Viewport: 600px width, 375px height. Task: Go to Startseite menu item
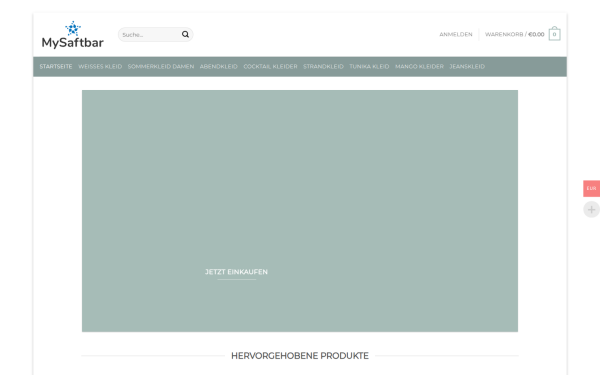click(x=56, y=67)
